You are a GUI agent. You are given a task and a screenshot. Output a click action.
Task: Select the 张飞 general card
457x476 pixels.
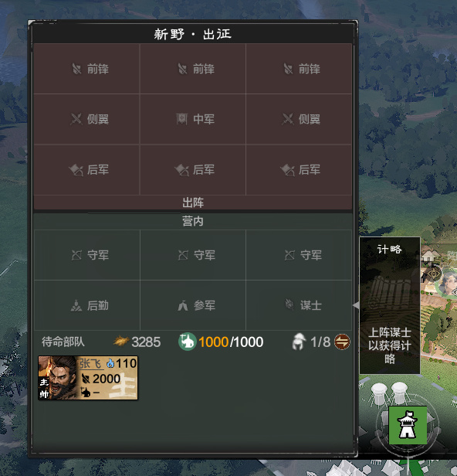[88, 378]
